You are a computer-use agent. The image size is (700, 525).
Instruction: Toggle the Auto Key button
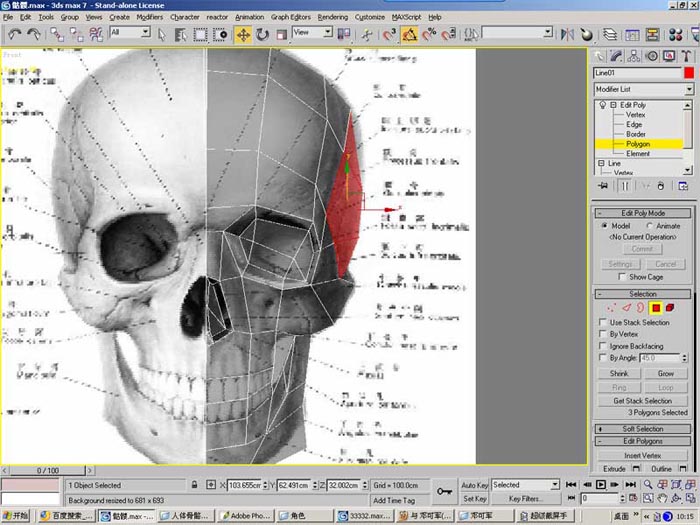475,485
